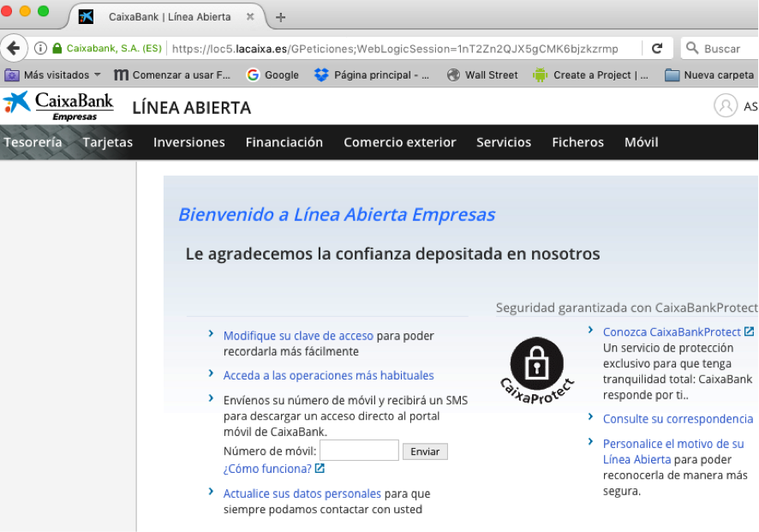The image size is (759, 532).
Task: Click the chevron before Actualice sus datos
Action: tap(211, 492)
